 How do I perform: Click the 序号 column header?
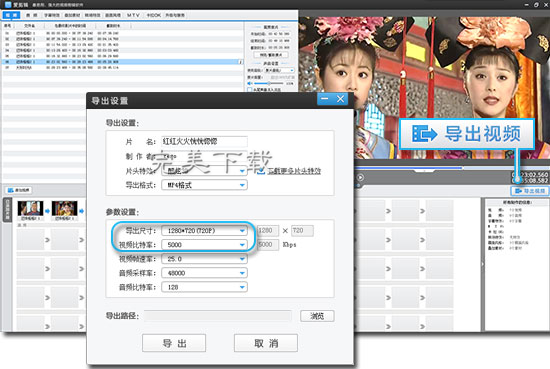pos(7,26)
